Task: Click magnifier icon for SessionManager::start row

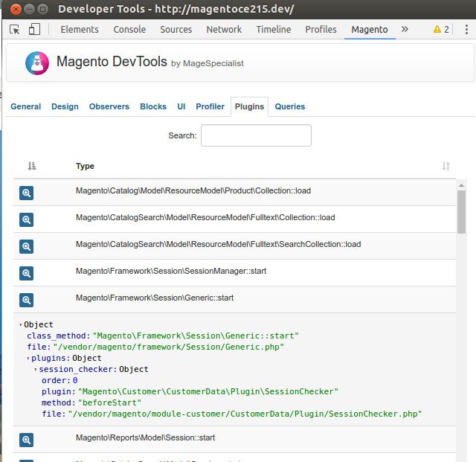Action: pyautogui.click(x=26, y=273)
